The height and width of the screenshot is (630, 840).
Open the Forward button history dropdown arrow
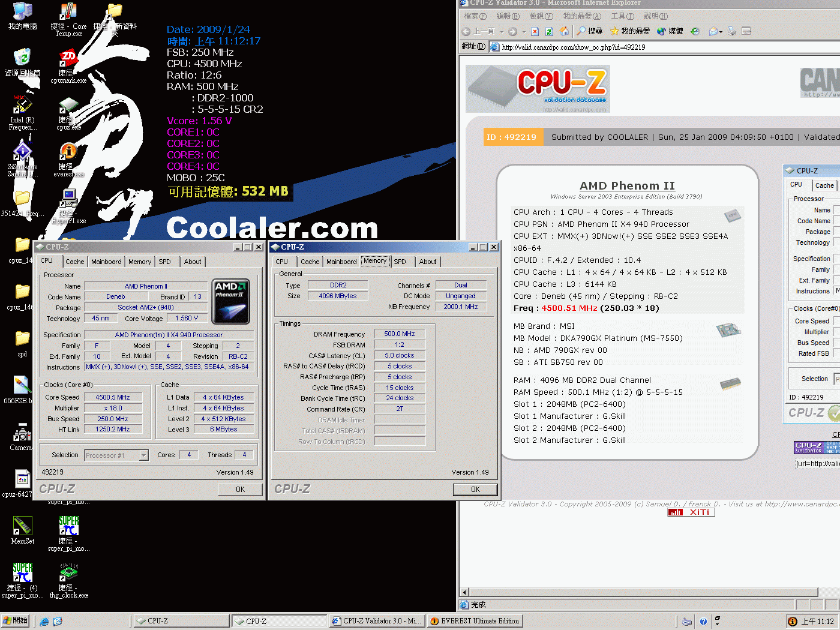pos(523,31)
